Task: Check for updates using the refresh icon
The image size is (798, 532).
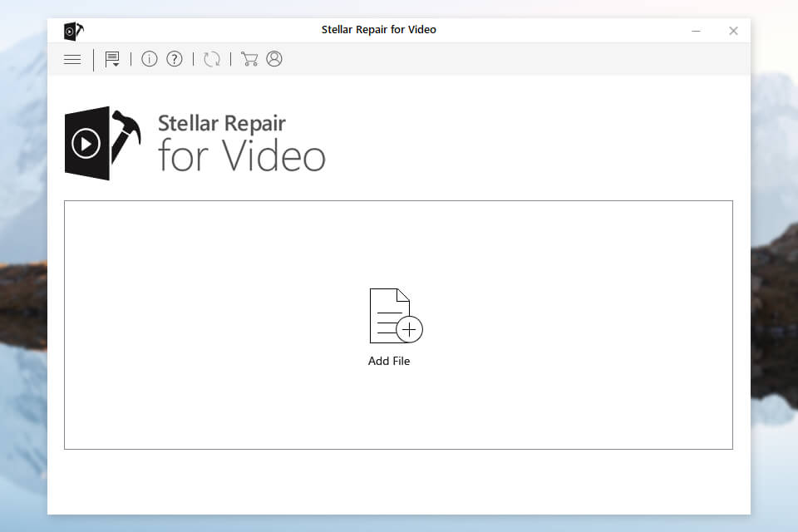Action: tap(211, 59)
